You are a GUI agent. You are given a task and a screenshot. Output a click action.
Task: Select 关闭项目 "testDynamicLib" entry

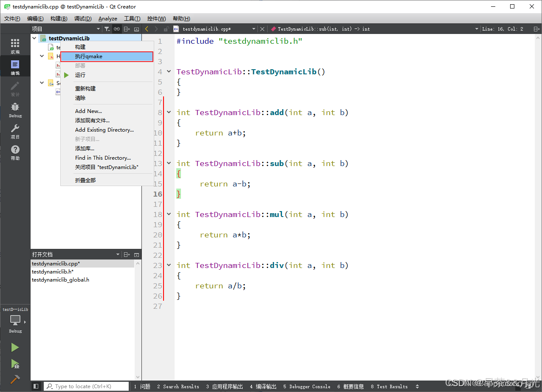107,167
